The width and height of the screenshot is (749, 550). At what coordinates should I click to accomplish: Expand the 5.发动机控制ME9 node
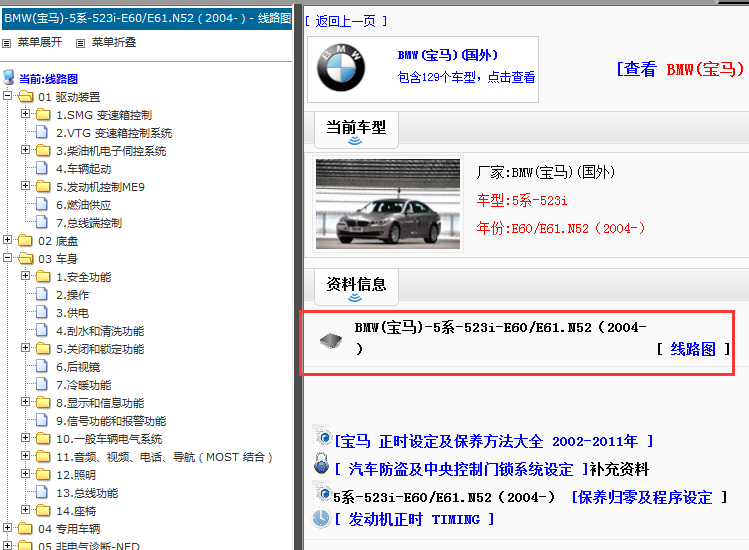tap(26, 185)
